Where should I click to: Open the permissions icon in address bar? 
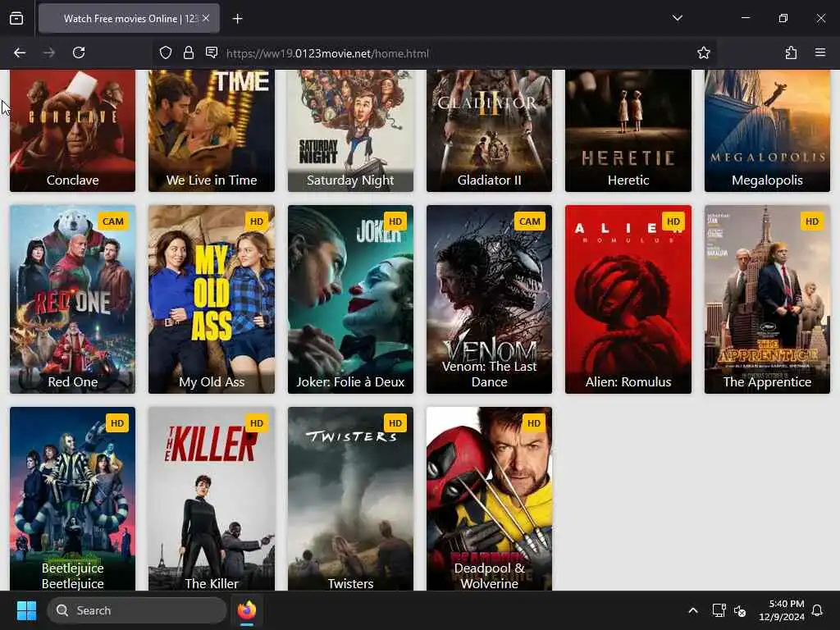[x=212, y=52]
